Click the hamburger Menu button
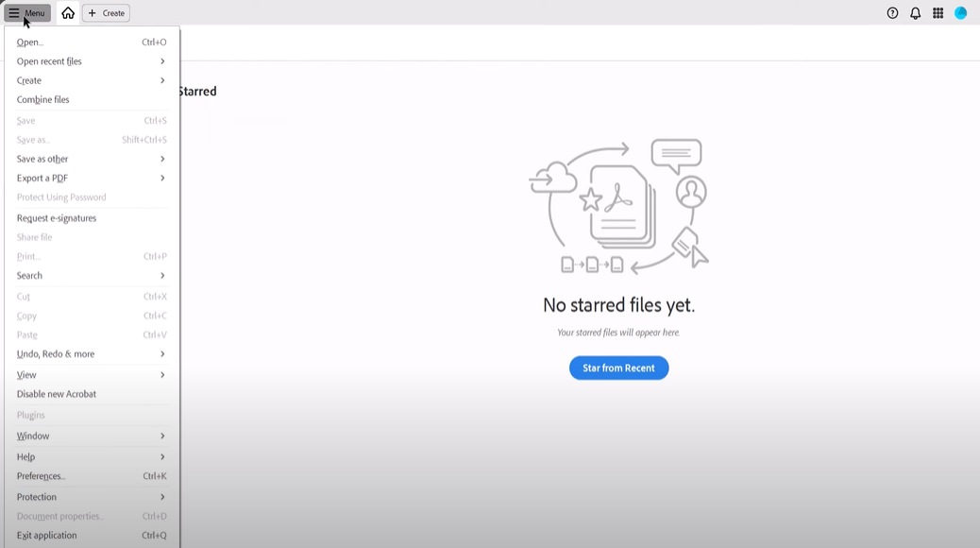 click(26, 12)
